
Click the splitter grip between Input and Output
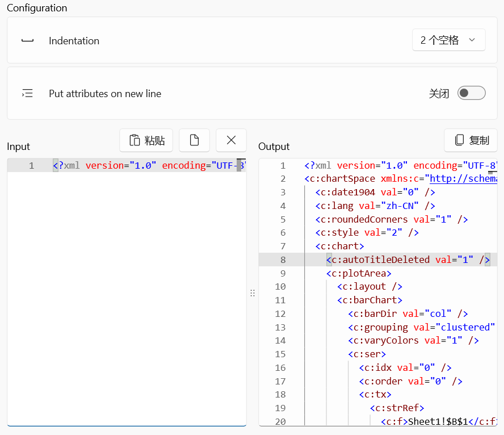[253, 293]
